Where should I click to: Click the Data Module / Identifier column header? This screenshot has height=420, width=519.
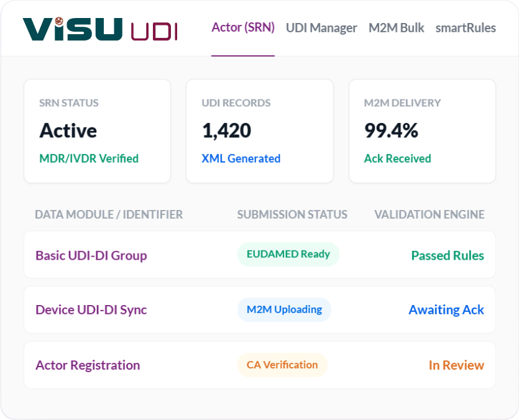[109, 214]
